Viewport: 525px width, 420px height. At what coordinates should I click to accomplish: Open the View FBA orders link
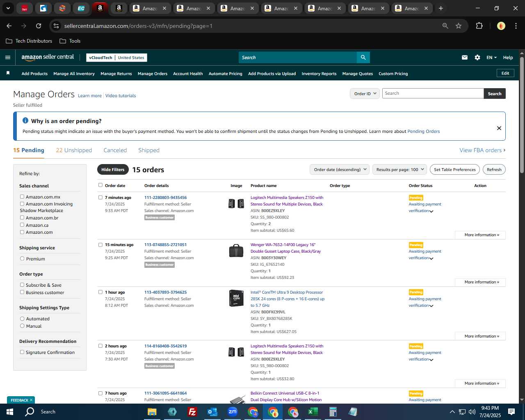[482, 150]
